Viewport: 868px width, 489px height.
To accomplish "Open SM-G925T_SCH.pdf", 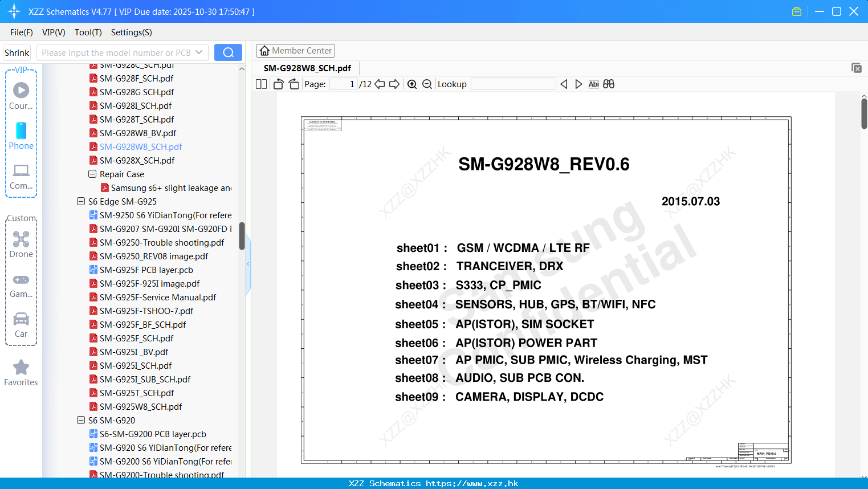I will click(x=137, y=393).
